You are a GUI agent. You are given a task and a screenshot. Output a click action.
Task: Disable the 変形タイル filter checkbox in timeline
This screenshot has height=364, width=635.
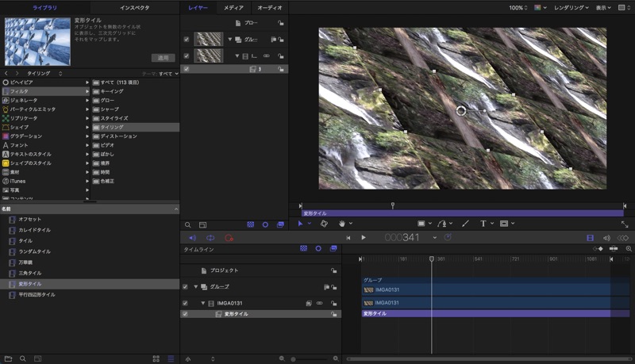coord(185,314)
